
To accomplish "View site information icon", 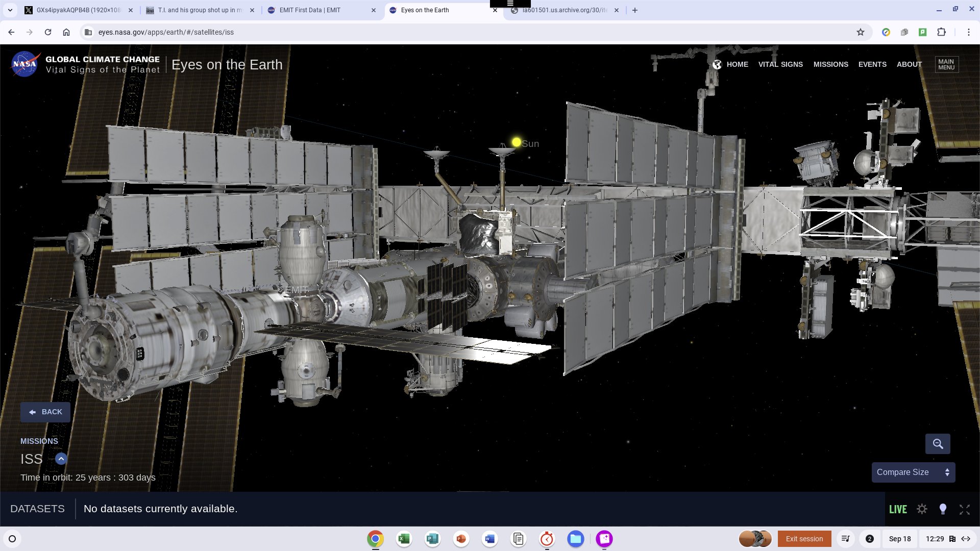I will click(88, 32).
